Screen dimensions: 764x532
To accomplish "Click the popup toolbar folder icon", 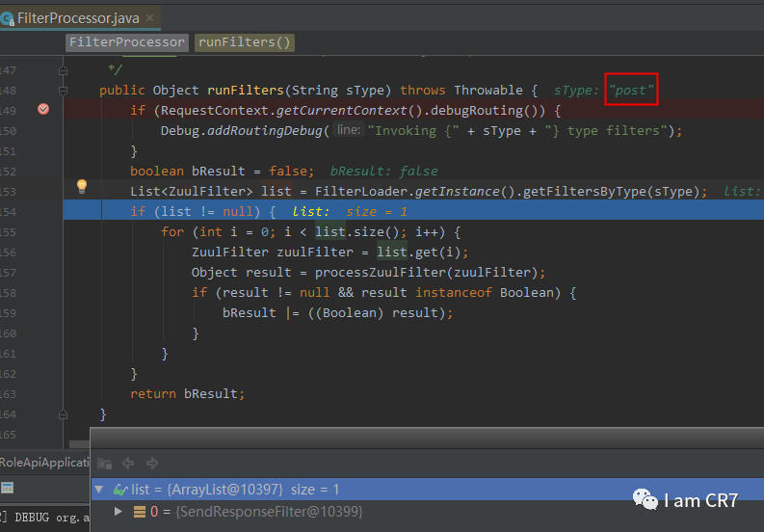I will pyautogui.click(x=105, y=464).
